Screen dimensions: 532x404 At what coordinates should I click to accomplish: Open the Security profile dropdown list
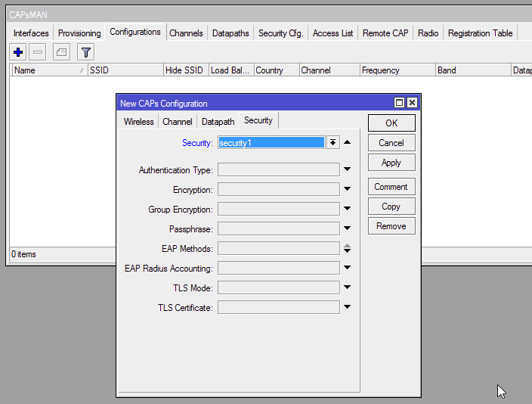click(x=332, y=142)
